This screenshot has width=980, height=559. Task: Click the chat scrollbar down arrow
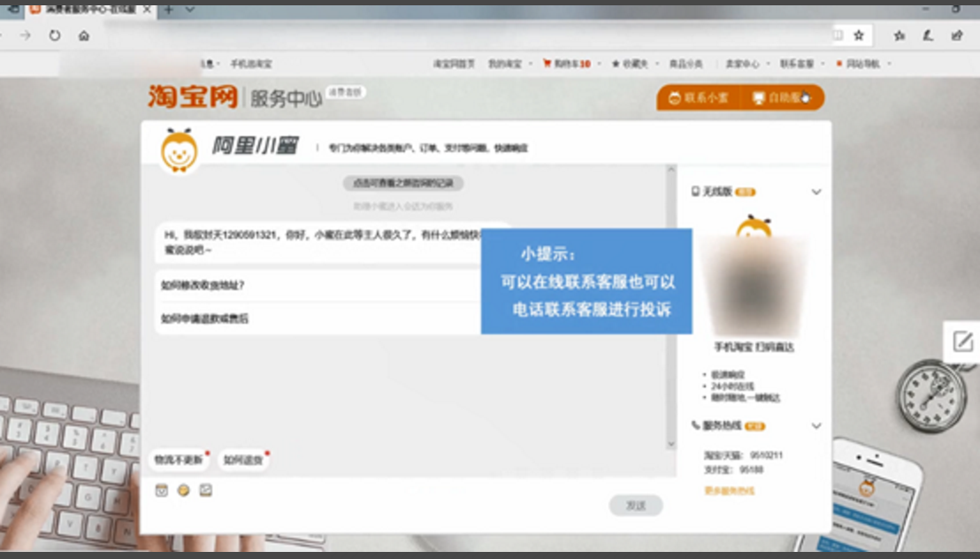(x=671, y=444)
